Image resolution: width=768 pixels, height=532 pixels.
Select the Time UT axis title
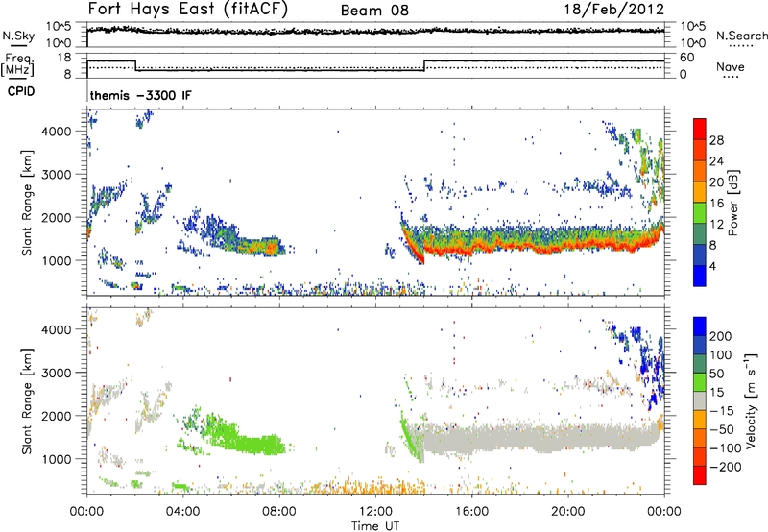coord(375,526)
